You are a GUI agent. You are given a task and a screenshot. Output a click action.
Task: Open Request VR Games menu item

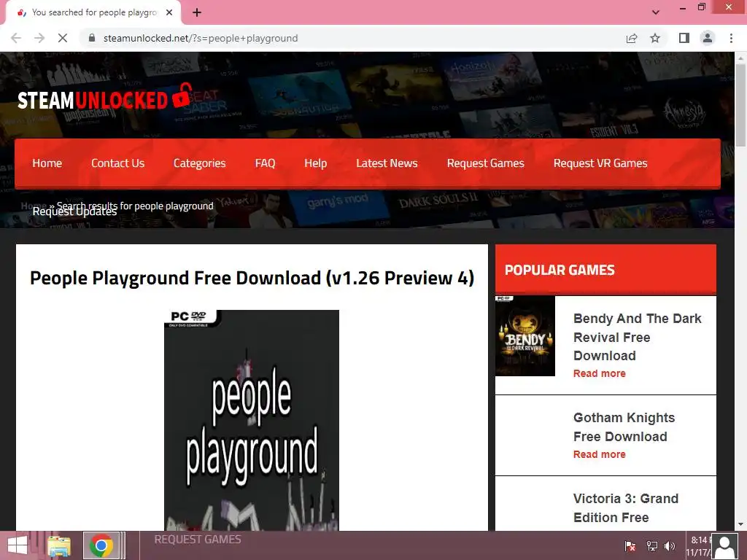pyautogui.click(x=600, y=163)
